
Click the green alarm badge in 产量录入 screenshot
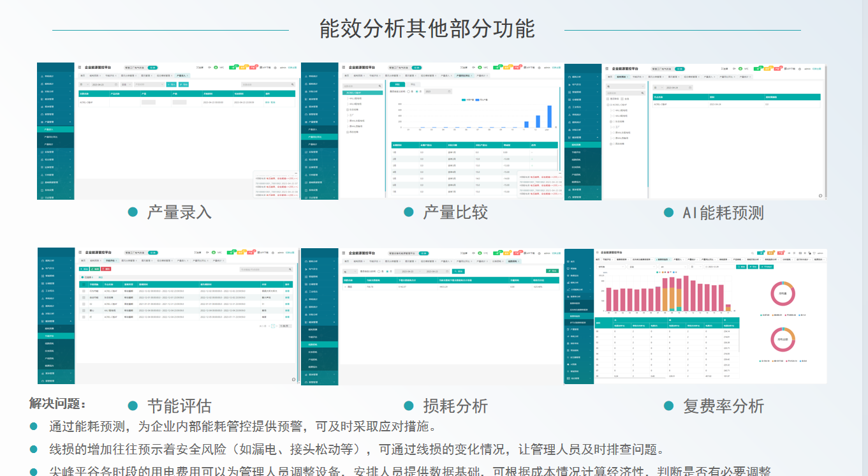(233, 68)
